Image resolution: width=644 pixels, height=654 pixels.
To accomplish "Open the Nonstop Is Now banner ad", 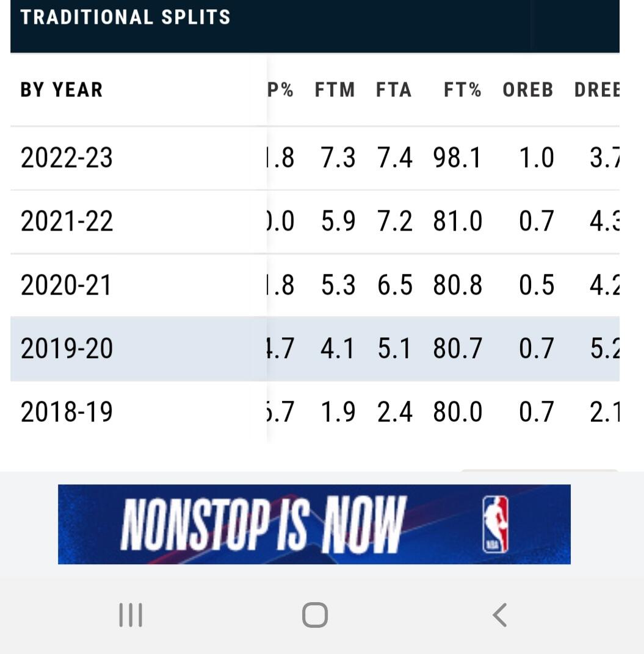I will coord(314,524).
